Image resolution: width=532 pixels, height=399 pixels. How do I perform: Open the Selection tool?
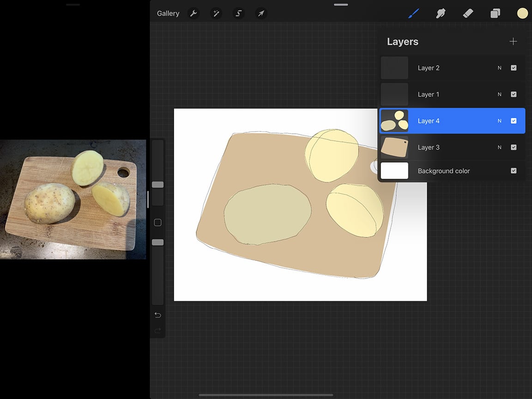click(238, 13)
